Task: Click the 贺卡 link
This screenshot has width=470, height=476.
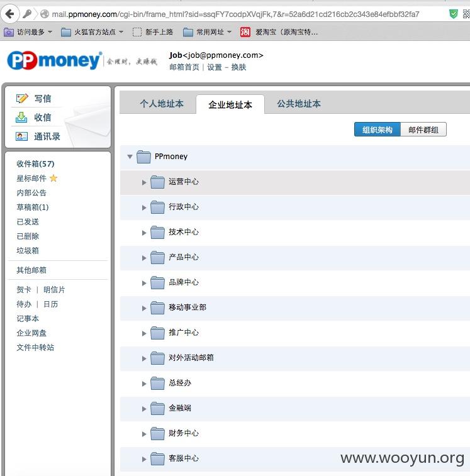Action: coord(24,290)
